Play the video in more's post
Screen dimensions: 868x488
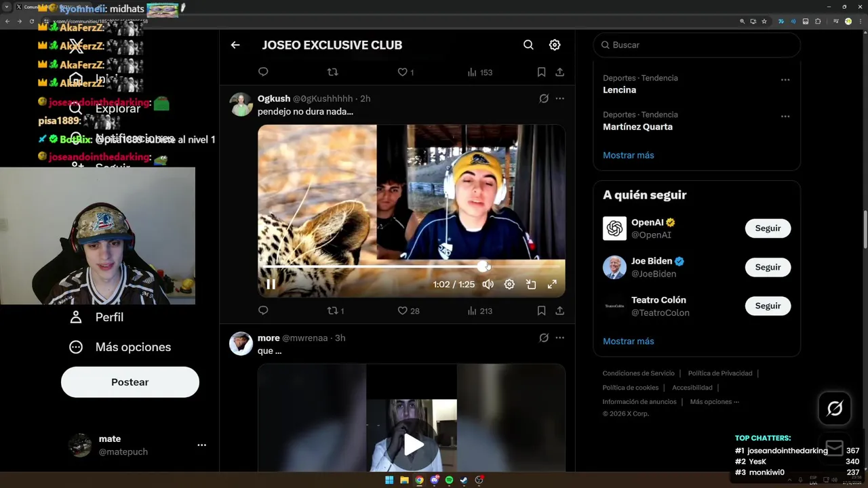click(x=414, y=445)
